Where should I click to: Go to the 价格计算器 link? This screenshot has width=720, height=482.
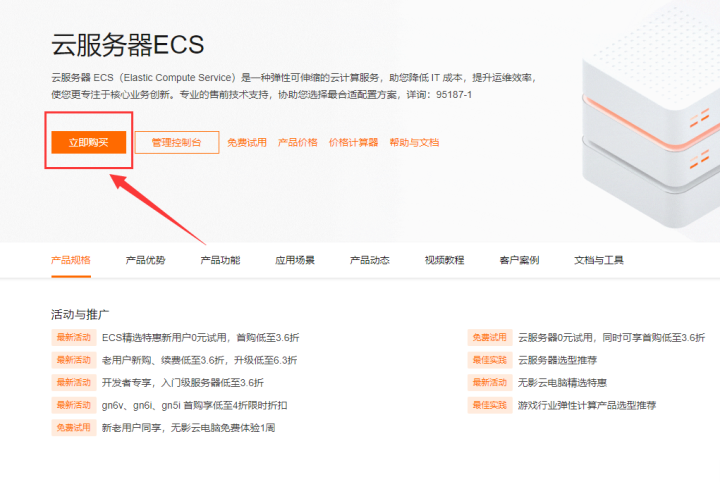(x=354, y=142)
